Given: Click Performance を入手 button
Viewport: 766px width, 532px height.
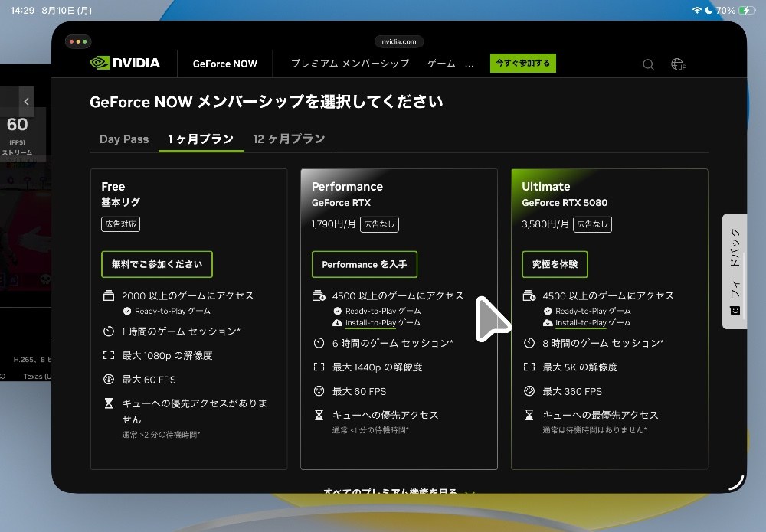Looking at the screenshot, I should 365,264.
